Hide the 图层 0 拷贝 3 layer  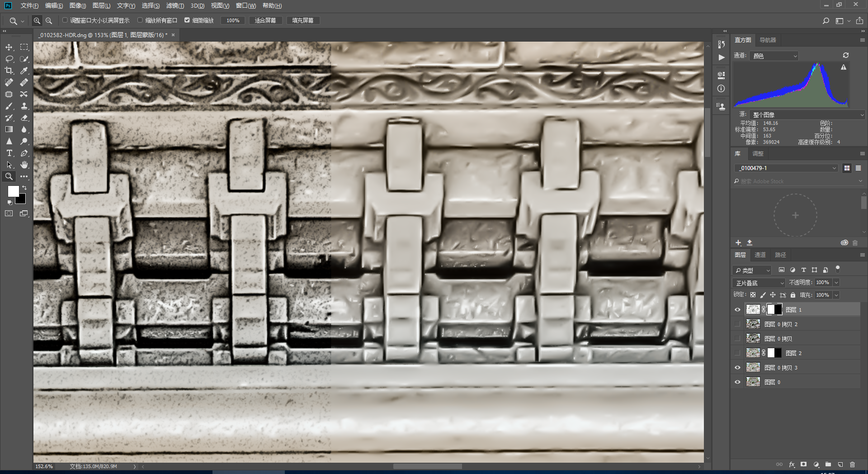coord(737,368)
